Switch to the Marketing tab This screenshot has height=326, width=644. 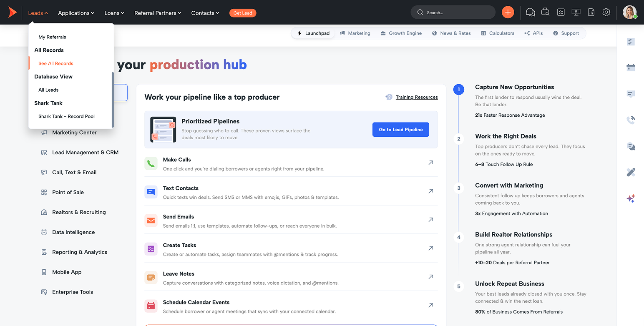click(x=355, y=33)
